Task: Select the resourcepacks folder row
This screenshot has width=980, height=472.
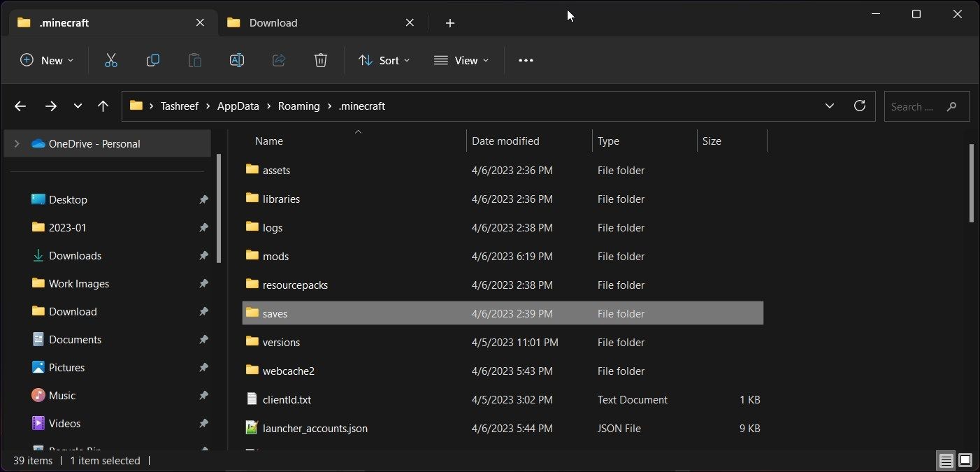Action: pyautogui.click(x=503, y=285)
